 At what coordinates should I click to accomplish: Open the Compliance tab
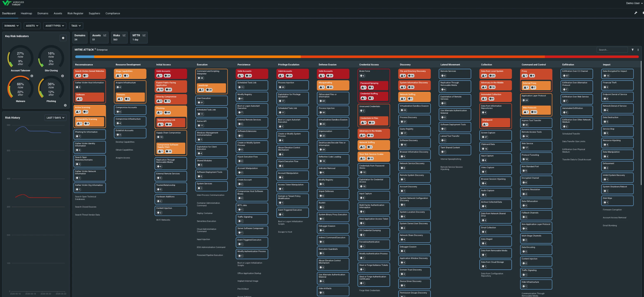pos(113,13)
